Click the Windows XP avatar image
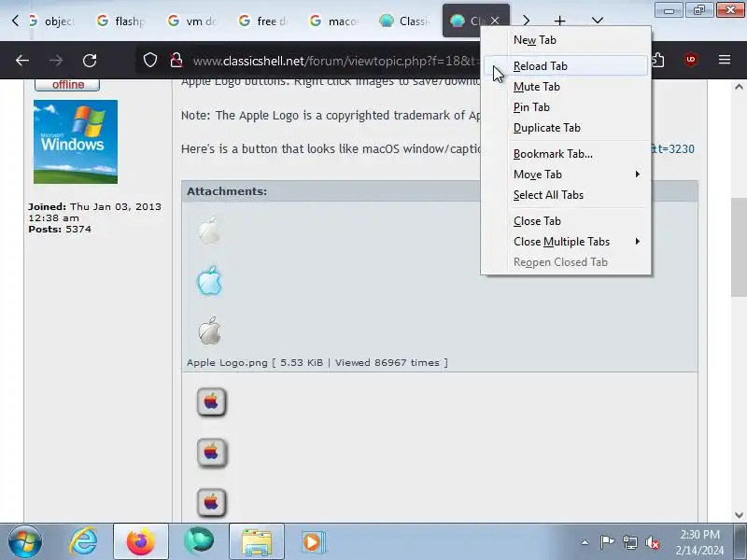Viewport: 747px width, 560px height. [76, 142]
